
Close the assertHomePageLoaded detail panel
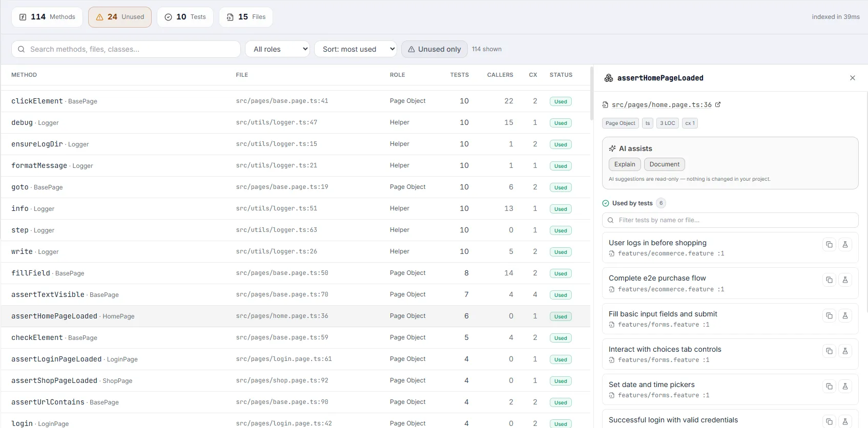(853, 78)
